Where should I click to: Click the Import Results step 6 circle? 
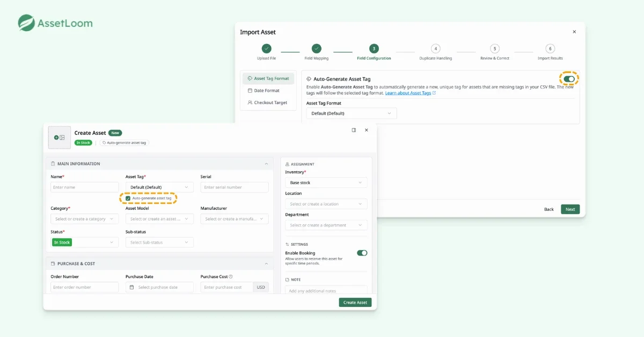point(550,48)
